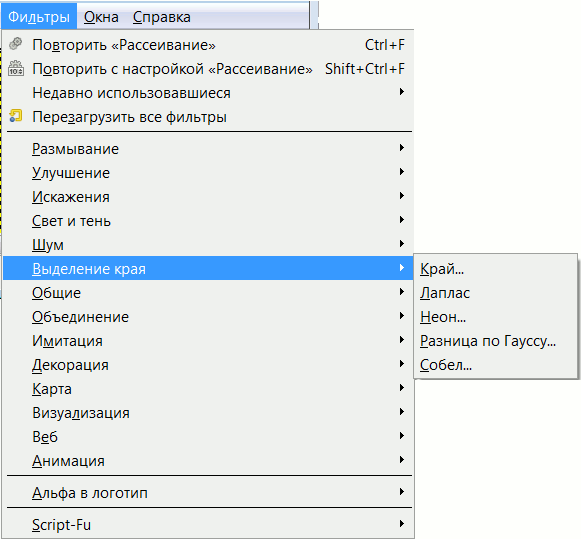Click the «Повторить с настройкой» settings icon
Viewport: 581px width, 539px height.
pos(16,68)
